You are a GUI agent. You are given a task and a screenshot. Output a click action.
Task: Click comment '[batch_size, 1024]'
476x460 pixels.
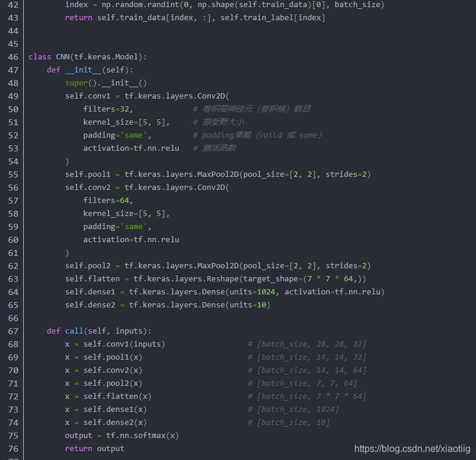pos(298,410)
